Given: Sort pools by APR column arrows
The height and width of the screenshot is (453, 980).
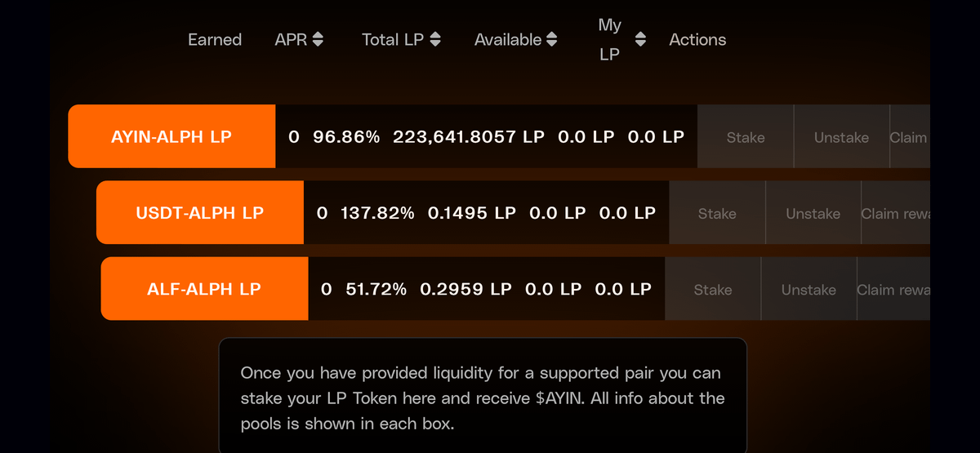Looking at the screenshot, I should point(318,39).
